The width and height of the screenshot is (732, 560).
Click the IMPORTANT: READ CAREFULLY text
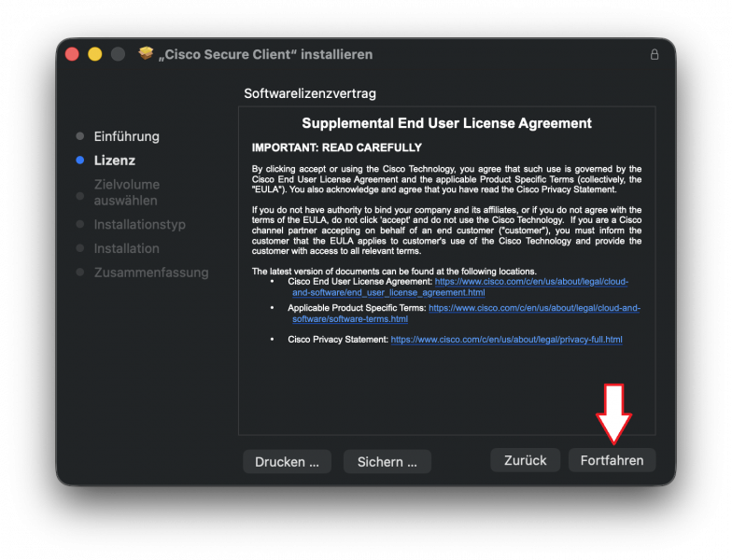coord(336,147)
